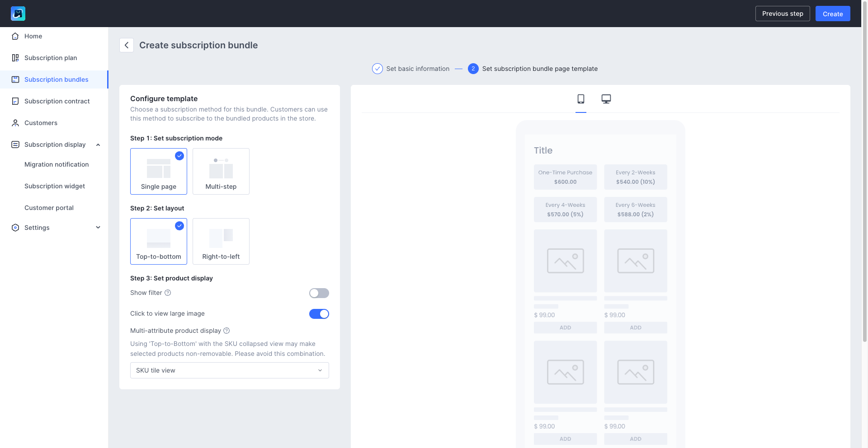Enable the Show filter toggle
Screen dimensions: 868x448
pos(319,293)
